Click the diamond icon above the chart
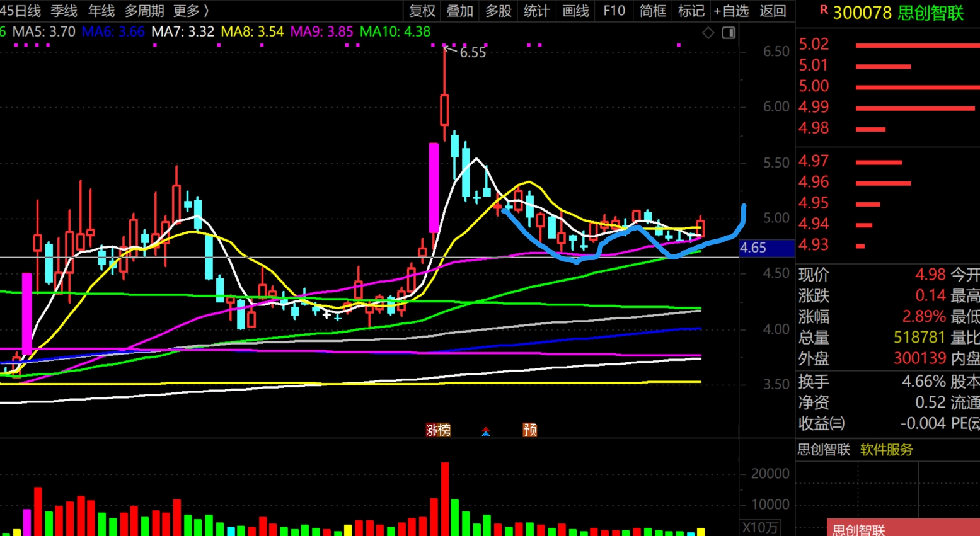This screenshot has height=536, width=980. [708, 33]
